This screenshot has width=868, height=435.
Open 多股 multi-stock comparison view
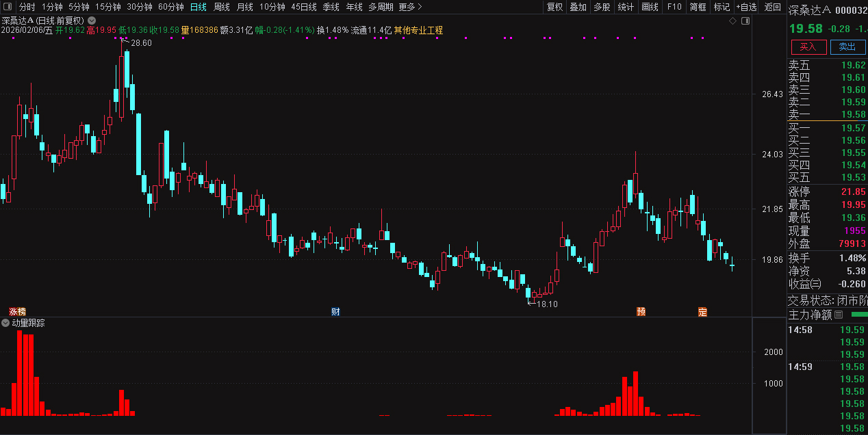click(x=601, y=7)
